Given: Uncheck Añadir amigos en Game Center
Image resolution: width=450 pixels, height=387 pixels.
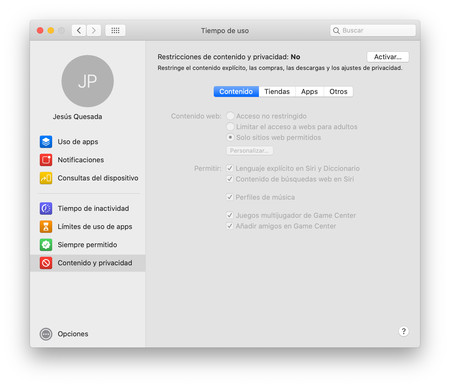Looking at the screenshot, I should pyautogui.click(x=230, y=226).
